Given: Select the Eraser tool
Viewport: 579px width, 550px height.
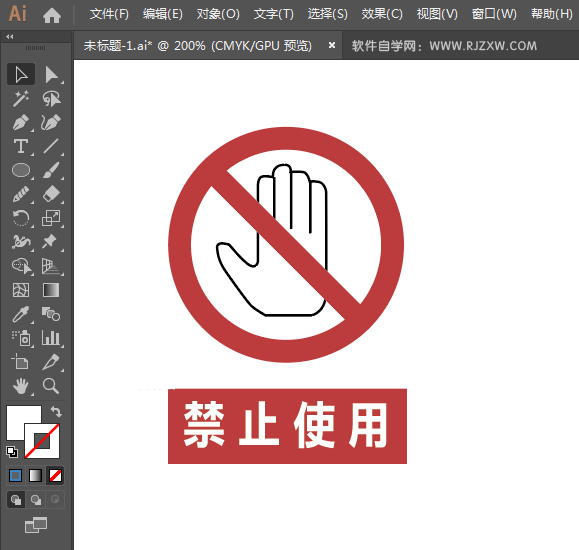Looking at the screenshot, I should 52,194.
